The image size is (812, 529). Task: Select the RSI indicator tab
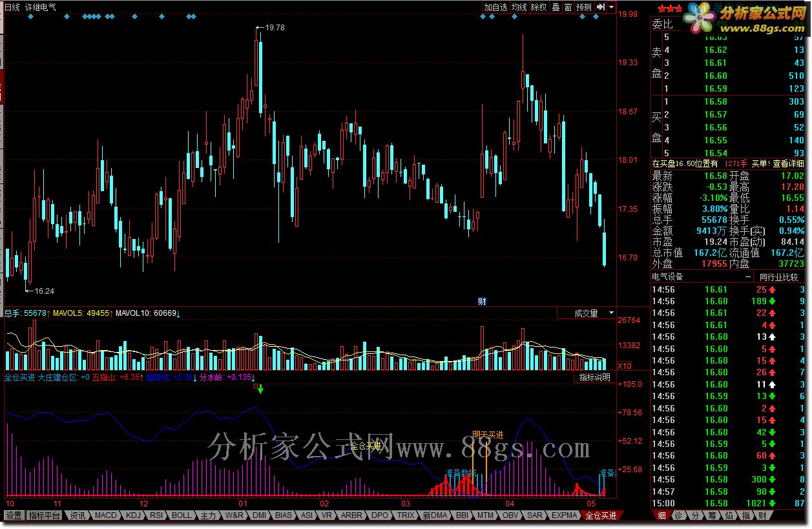click(156, 515)
